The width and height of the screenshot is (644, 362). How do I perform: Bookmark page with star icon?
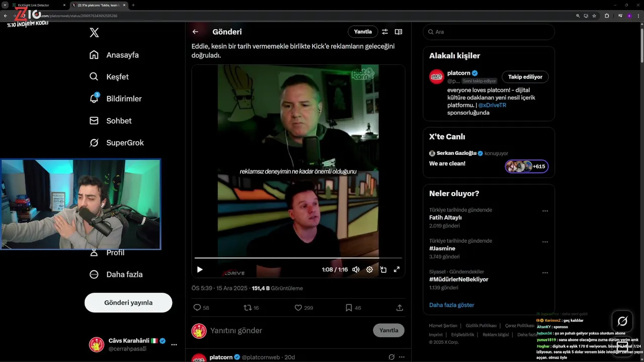(x=594, y=16)
